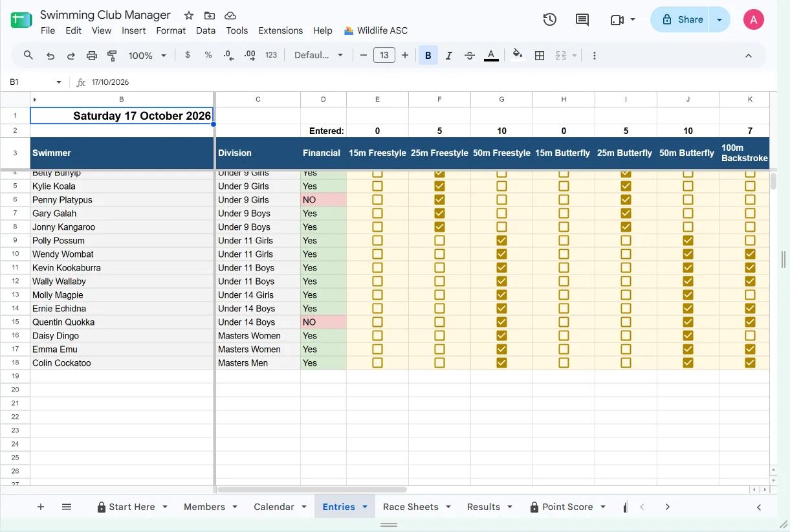Check Gary Galah 15m Freestyle box
Screen dimensions: 790x532
pyautogui.click(x=377, y=214)
